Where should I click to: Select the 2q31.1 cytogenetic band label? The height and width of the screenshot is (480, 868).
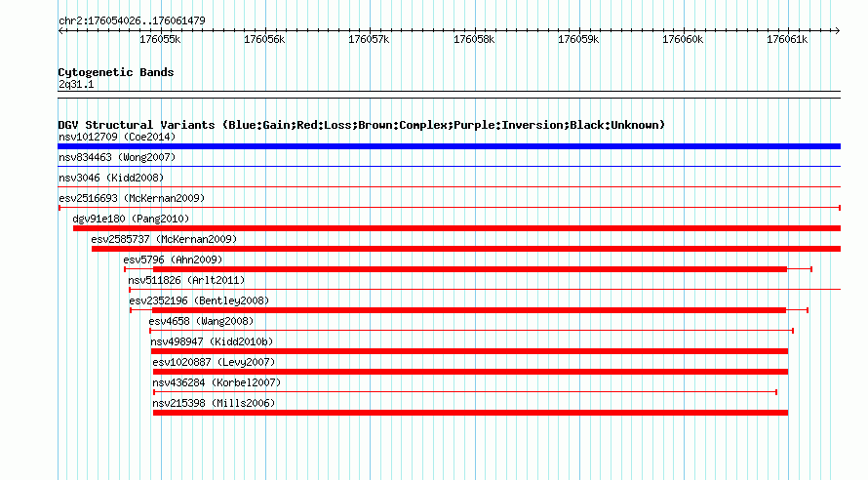click(76, 84)
